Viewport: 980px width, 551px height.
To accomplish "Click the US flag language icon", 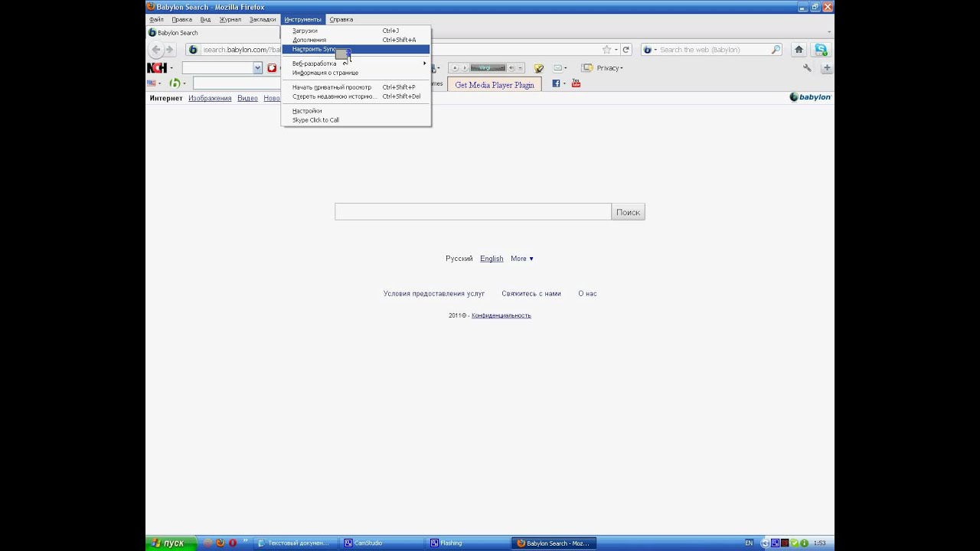I will pyautogui.click(x=152, y=83).
